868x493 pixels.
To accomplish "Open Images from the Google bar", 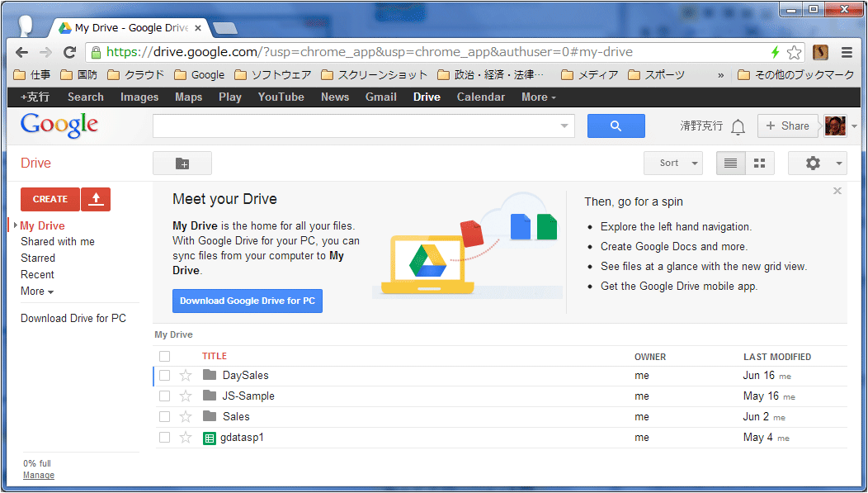I will point(139,97).
